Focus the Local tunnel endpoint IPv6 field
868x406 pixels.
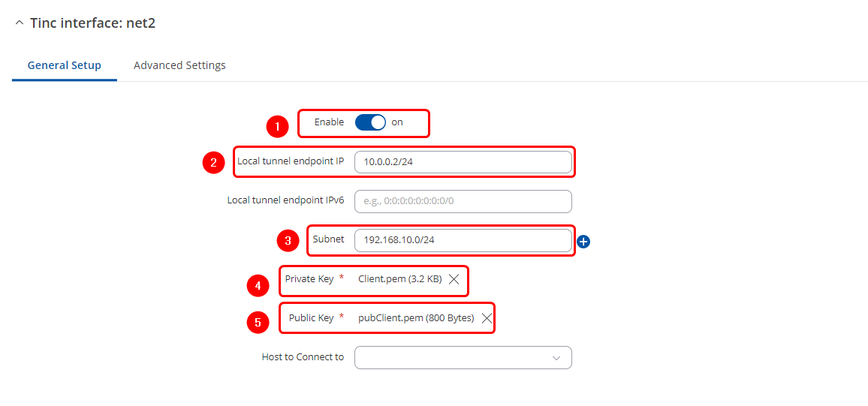click(x=463, y=201)
